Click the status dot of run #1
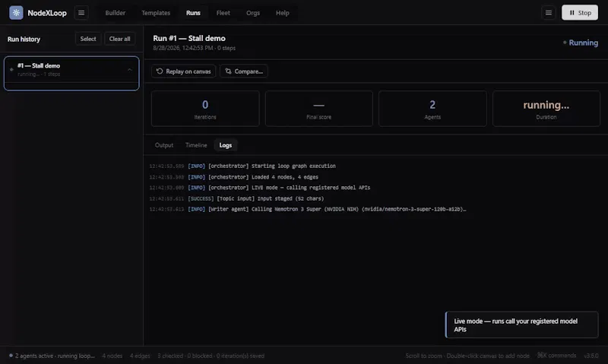The width and height of the screenshot is (608, 364). coord(11,69)
